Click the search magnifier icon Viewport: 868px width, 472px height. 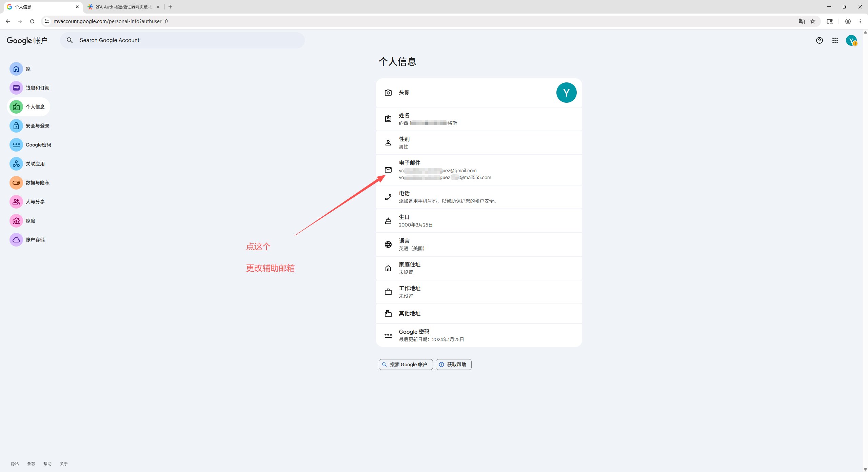click(70, 40)
